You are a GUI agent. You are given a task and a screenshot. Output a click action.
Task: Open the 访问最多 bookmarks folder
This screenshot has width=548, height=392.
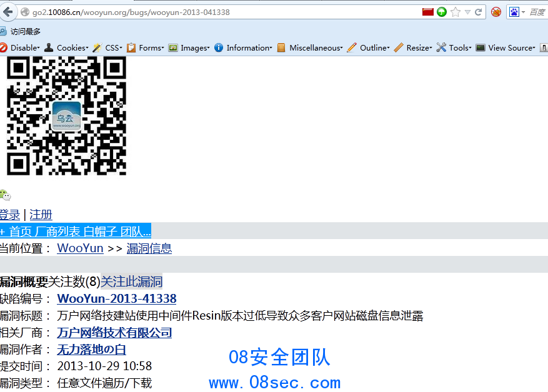[21, 31]
